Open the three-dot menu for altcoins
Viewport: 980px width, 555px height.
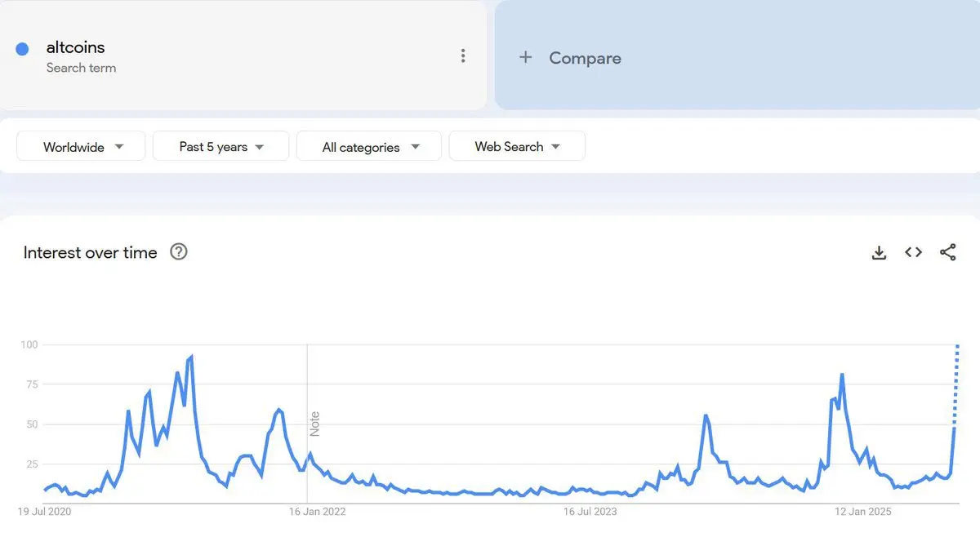click(463, 55)
